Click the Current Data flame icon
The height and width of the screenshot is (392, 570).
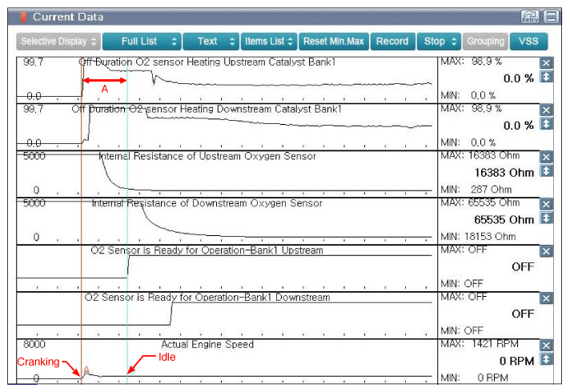click(x=23, y=17)
